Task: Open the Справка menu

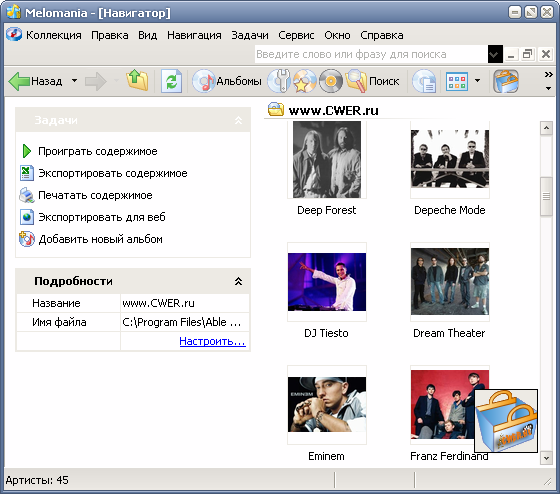Action: [x=382, y=35]
